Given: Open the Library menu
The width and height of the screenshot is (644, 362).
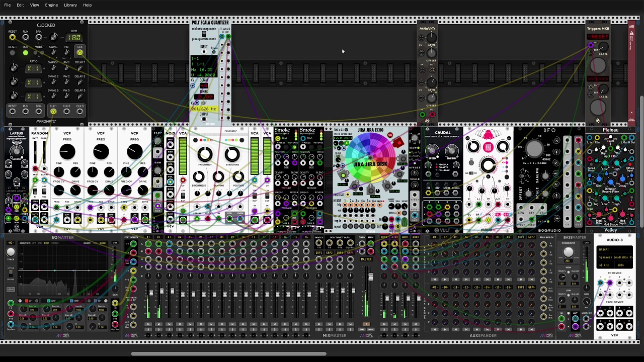Looking at the screenshot, I should pos(70,5).
